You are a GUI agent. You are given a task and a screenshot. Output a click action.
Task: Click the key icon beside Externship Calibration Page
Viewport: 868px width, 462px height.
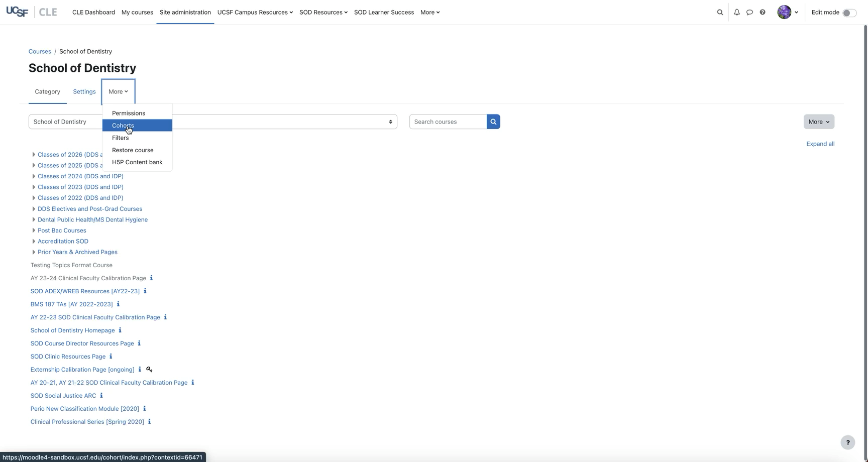click(x=149, y=369)
